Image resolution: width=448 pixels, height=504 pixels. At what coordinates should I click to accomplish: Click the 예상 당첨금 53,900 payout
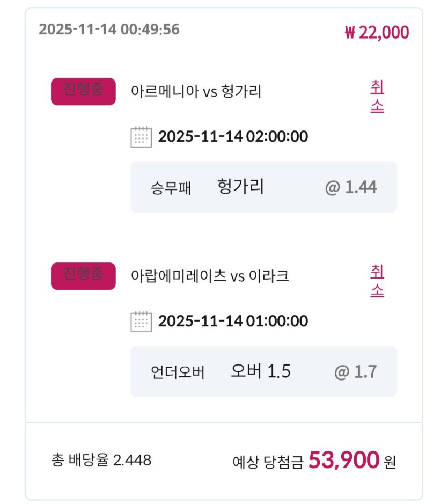314,461
